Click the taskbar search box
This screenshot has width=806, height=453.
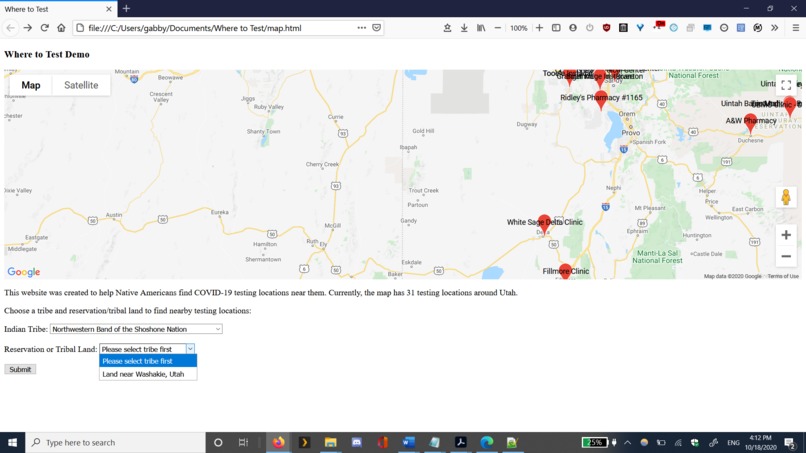click(x=115, y=442)
